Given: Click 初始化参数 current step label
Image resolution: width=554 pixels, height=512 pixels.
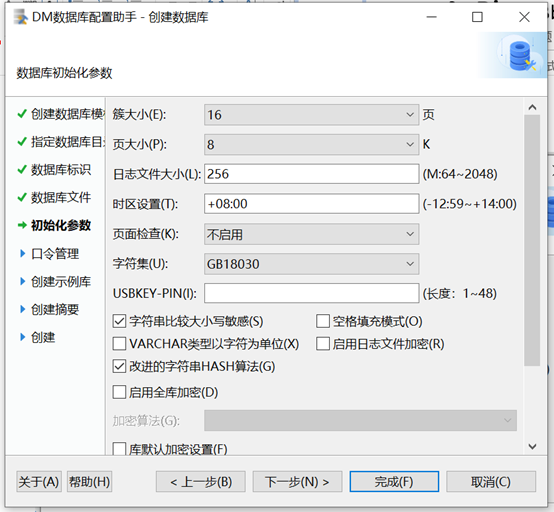Looking at the screenshot, I should point(61,225).
